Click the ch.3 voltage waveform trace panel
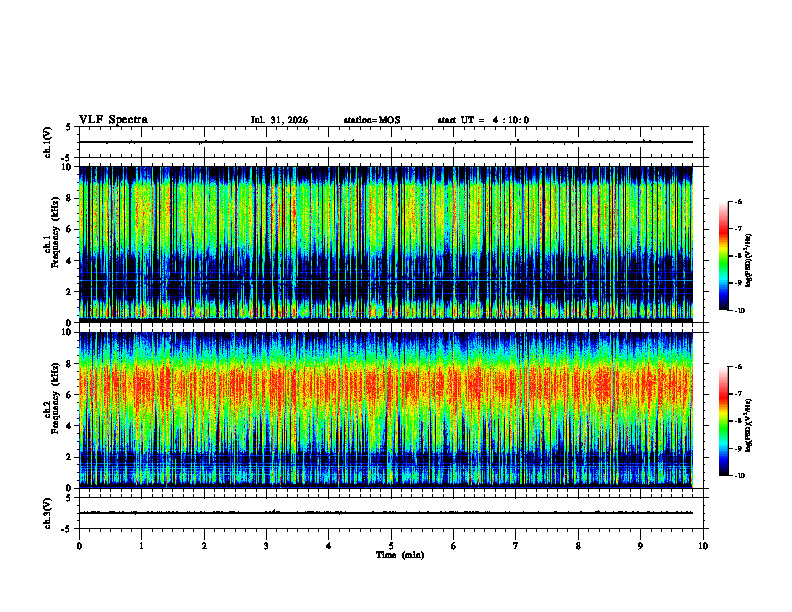 393,513
